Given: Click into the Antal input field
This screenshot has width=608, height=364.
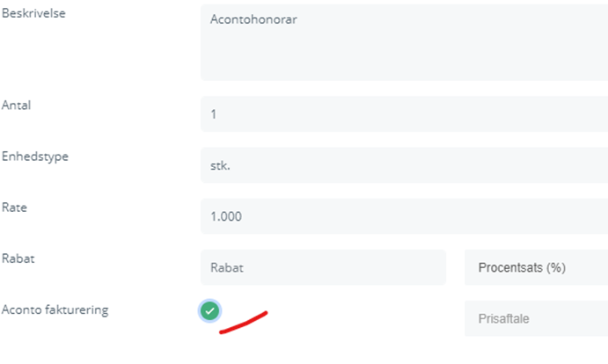Looking at the screenshot, I should click(405, 114).
